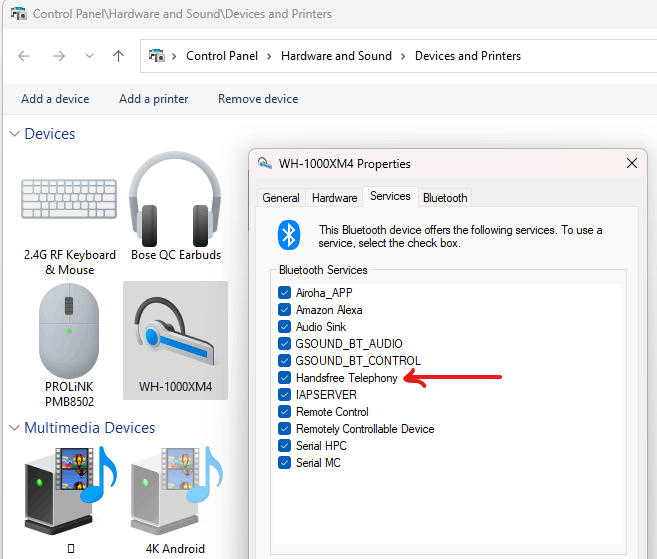Select the Bose QC Earbuds headphone icon
The image size is (657, 559).
(175, 199)
